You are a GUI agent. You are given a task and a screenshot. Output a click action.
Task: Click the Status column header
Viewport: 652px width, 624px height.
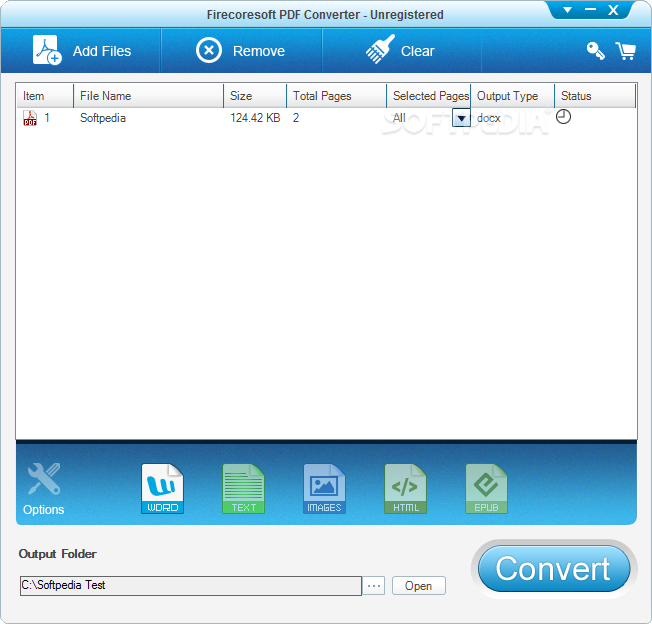coord(595,96)
